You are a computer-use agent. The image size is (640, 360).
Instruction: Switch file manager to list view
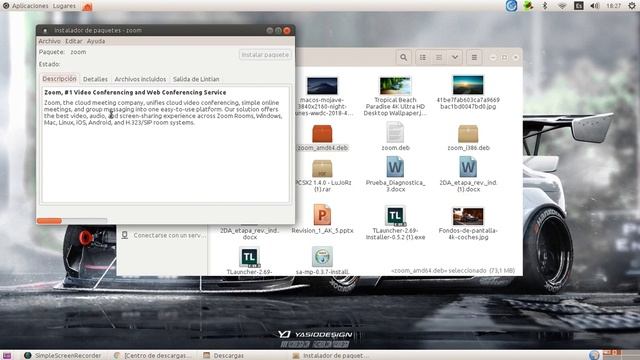(439, 58)
